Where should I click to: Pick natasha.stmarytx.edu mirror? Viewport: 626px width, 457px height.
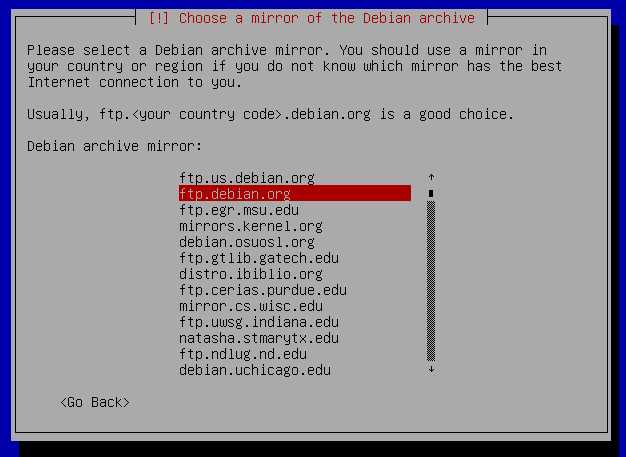pyautogui.click(x=259, y=338)
